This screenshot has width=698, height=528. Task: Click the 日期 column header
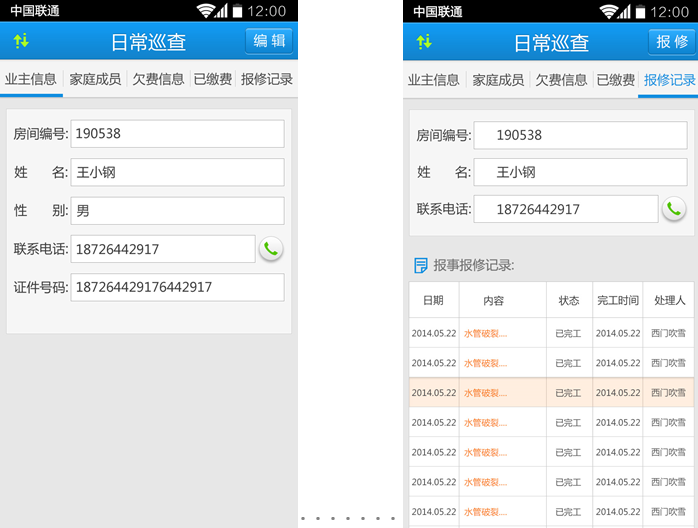point(434,301)
